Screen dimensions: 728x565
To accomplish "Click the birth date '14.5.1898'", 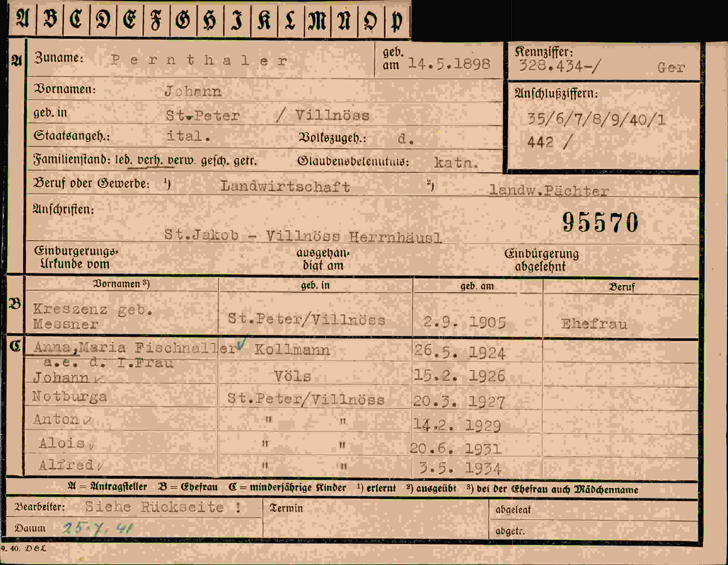I will (x=449, y=64).
